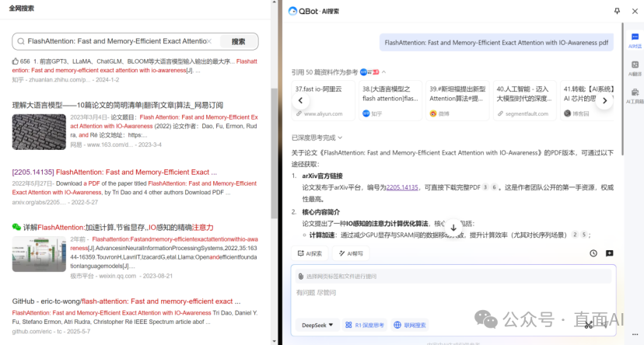
Task: Click the magnifier icon in the search box
Action: pyautogui.click(x=21, y=41)
